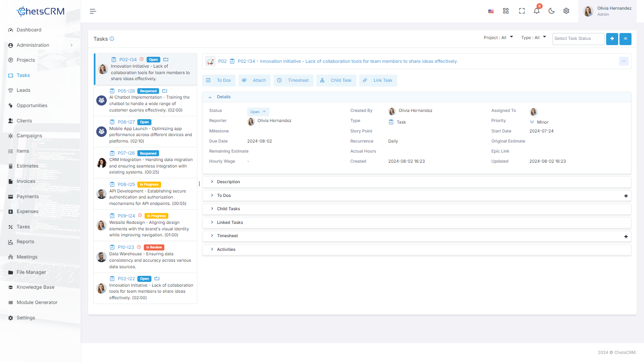
Task: Open Clients in sidebar
Action: [24, 121]
